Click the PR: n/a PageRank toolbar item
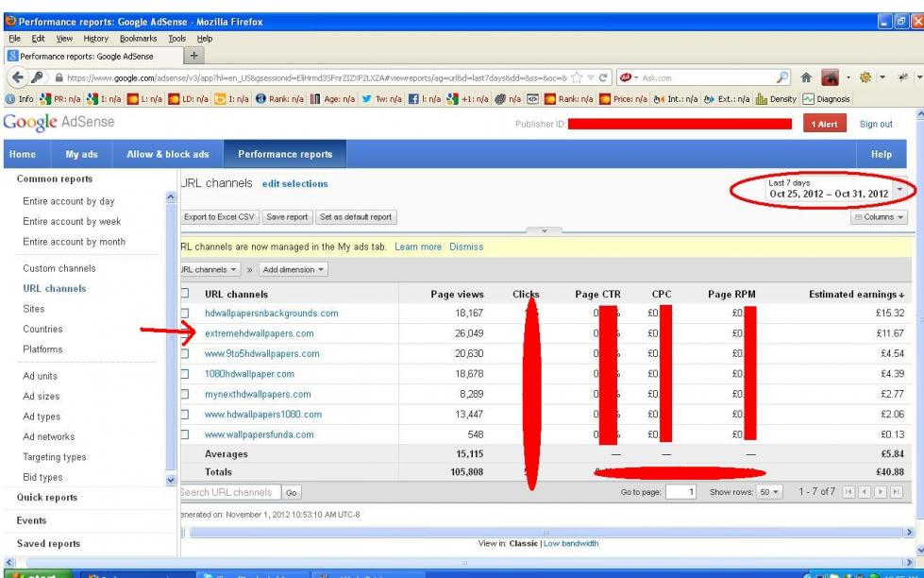 (59, 99)
